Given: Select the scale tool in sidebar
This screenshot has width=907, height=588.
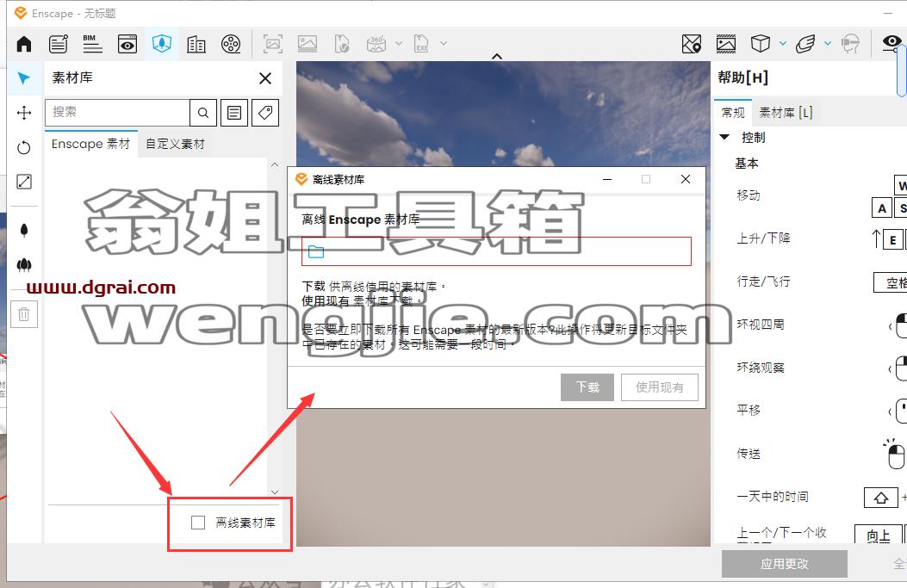Looking at the screenshot, I should click(24, 182).
